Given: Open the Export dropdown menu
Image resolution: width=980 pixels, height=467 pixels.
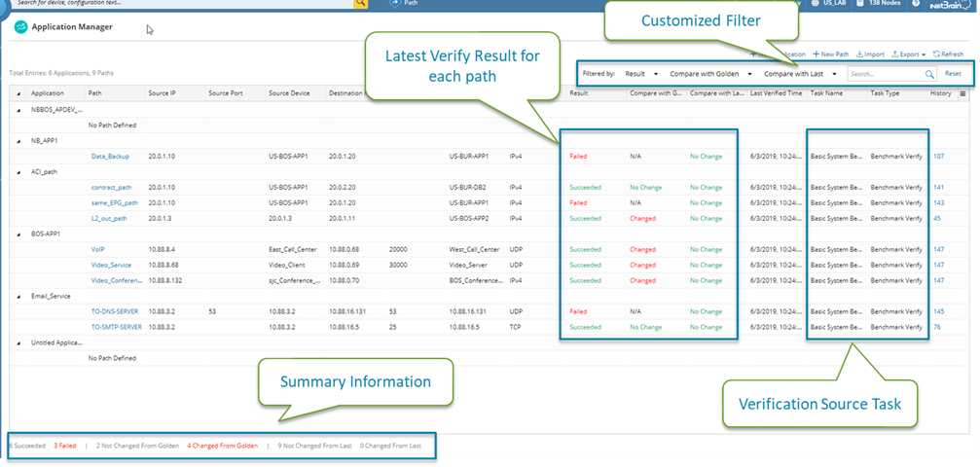Looking at the screenshot, I should 910,54.
